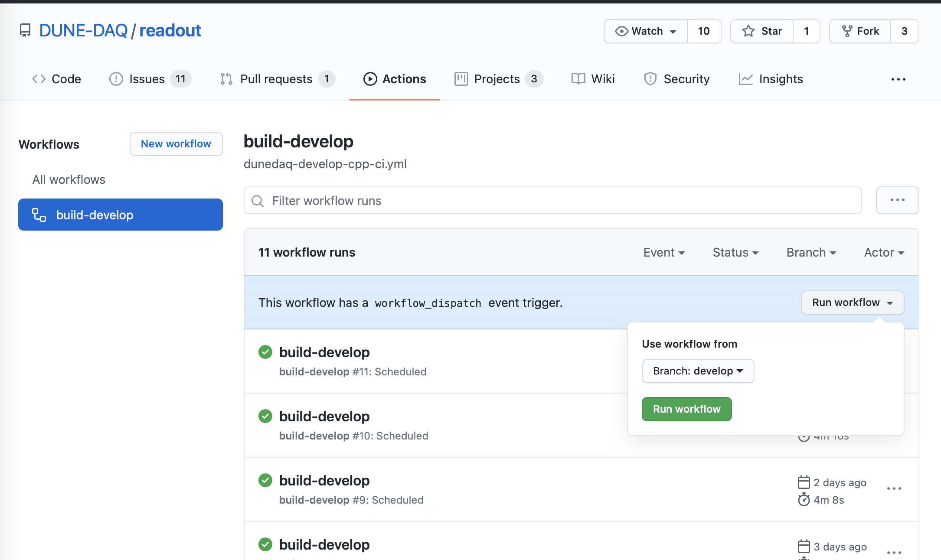Open the Actor filter dropdown

point(884,252)
